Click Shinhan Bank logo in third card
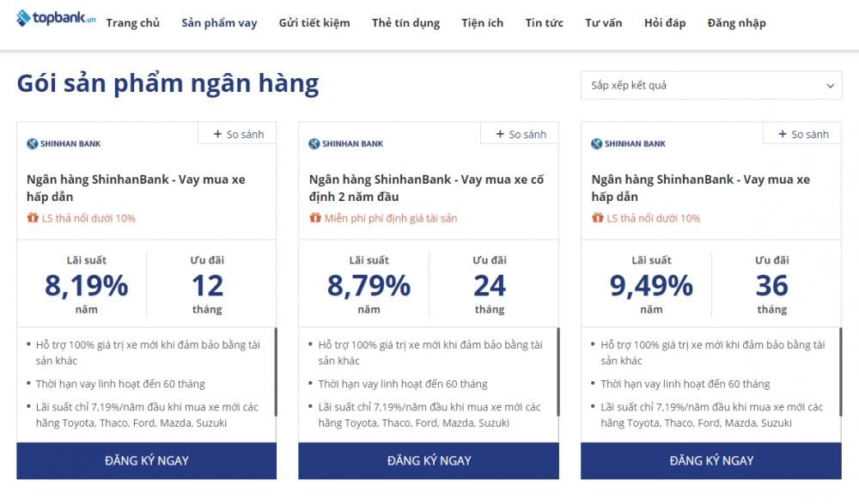Screen dimensions: 859x504 coord(629,144)
